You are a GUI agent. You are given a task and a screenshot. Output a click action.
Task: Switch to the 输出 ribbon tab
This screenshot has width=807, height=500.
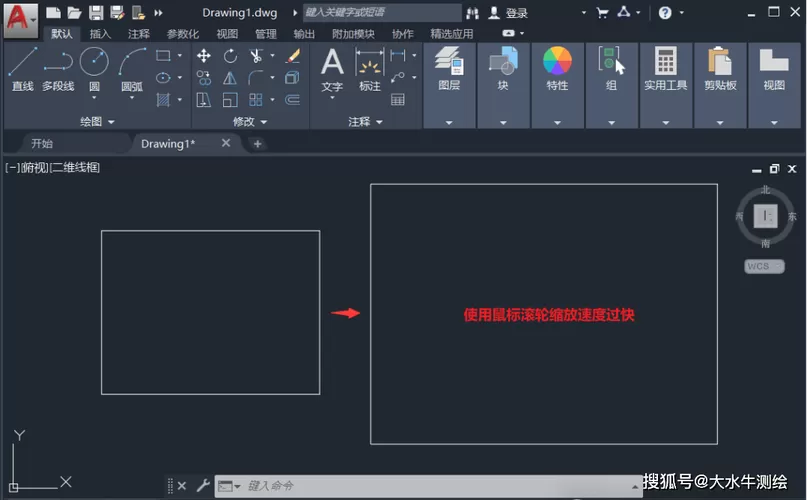coord(304,34)
